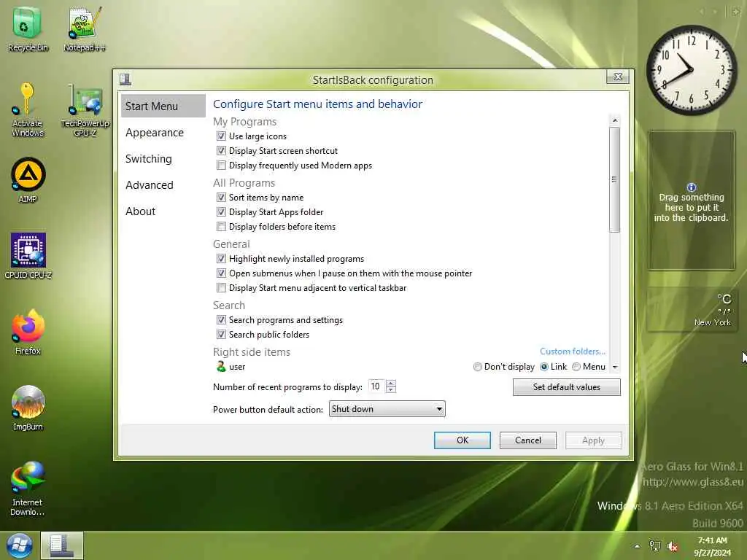Show hidden tray icons arrow
Viewport: 747px width, 560px height.
[637, 546]
